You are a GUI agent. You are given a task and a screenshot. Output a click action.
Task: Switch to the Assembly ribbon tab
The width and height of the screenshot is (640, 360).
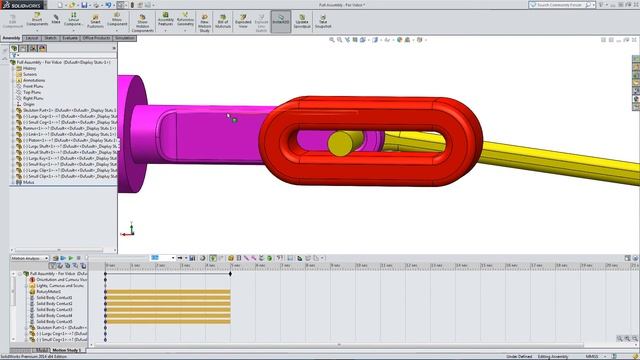[11, 38]
